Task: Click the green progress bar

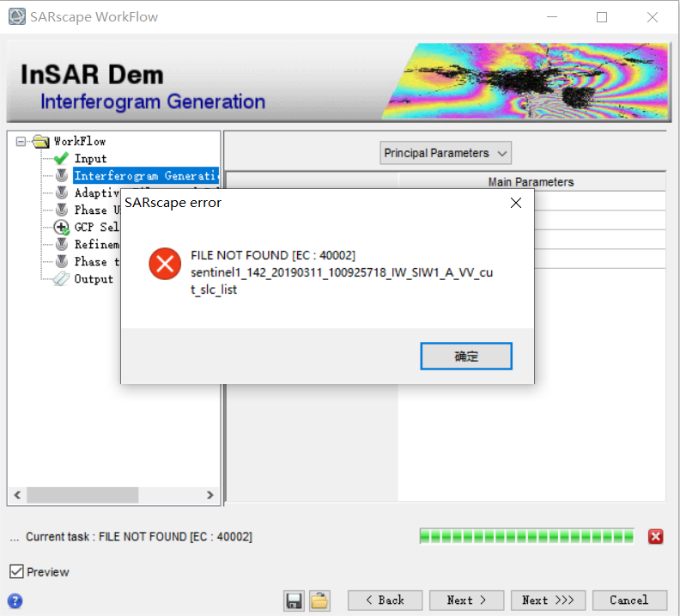Action: click(526, 537)
